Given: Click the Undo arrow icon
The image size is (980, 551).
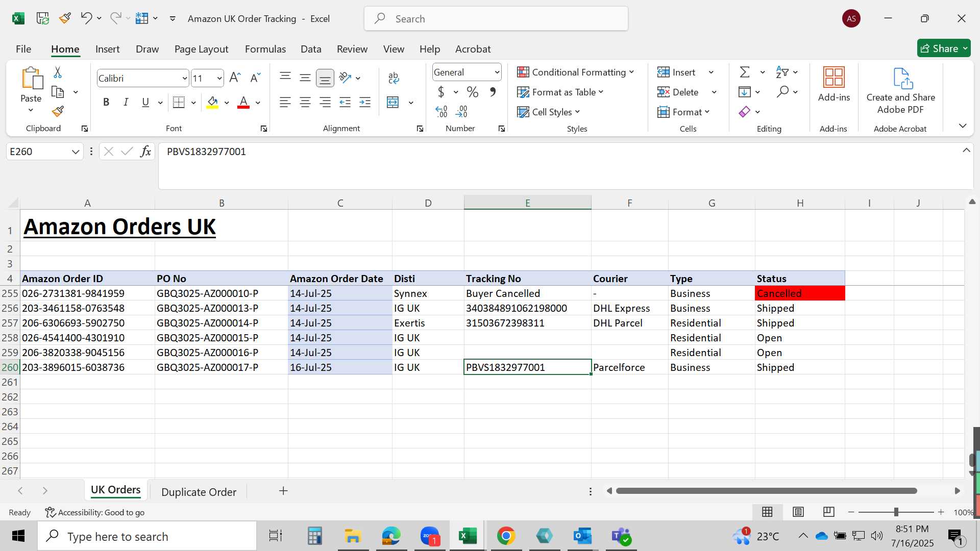Looking at the screenshot, I should 86,18.
